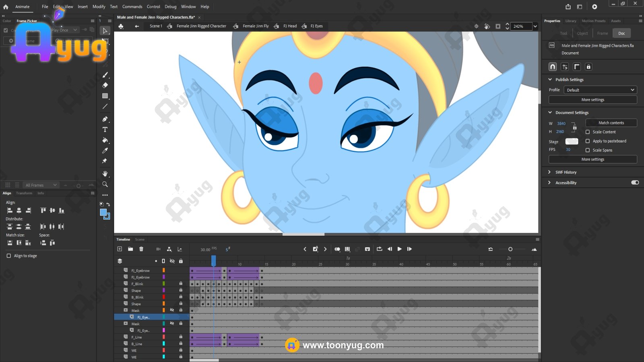Select the Eyedropper tool
The width and height of the screenshot is (644, 362).
point(105,150)
